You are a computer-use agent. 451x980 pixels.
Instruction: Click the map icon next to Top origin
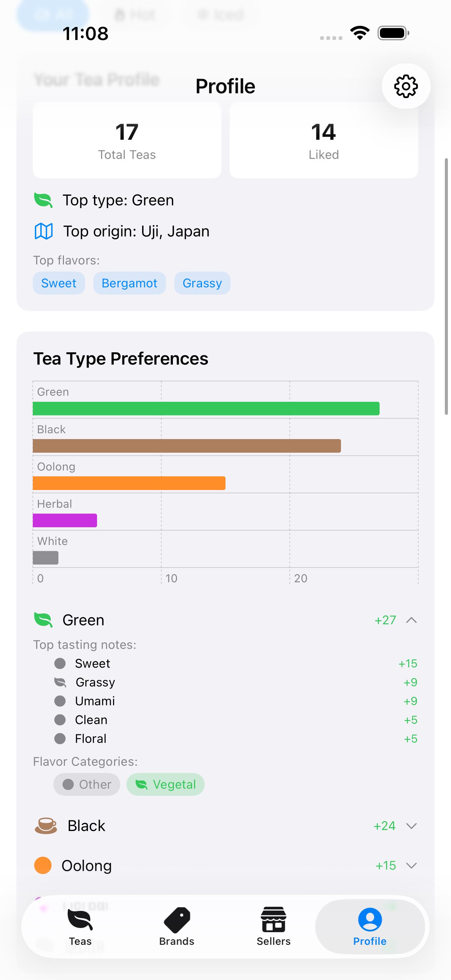coord(43,231)
